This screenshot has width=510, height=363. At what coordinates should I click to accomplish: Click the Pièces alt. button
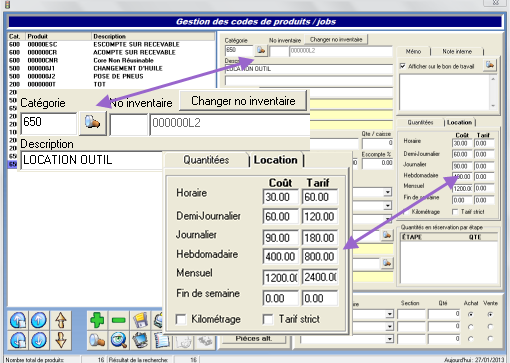point(254,338)
